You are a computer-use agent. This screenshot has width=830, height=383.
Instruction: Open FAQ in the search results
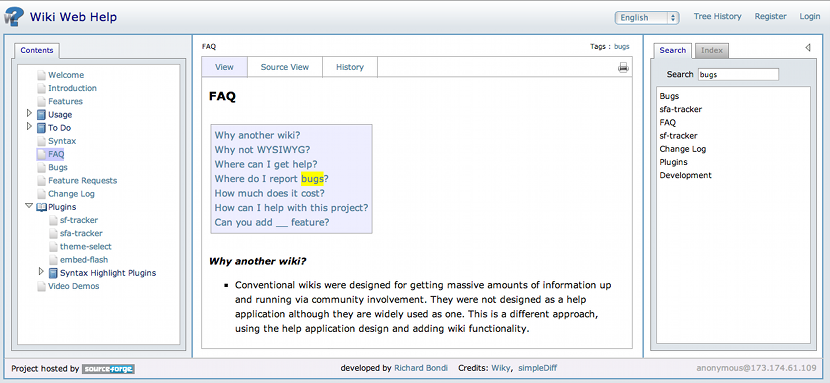click(667, 123)
